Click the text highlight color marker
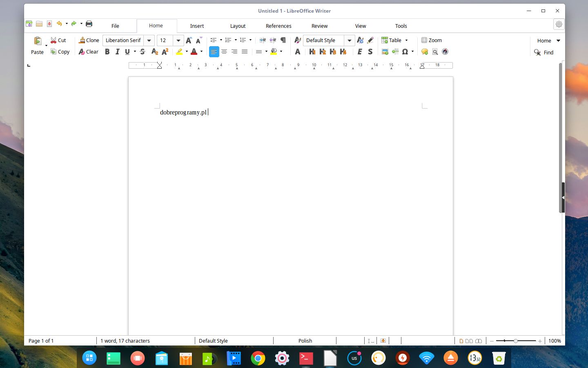This screenshot has height=368, width=588. [x=179, y=52]
